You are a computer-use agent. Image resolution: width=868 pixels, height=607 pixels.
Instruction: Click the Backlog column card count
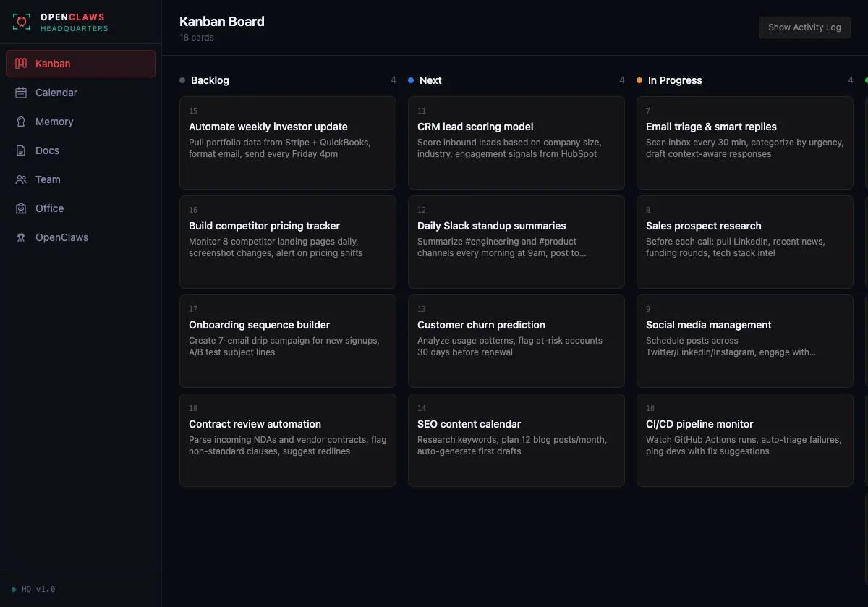(393, 80)
